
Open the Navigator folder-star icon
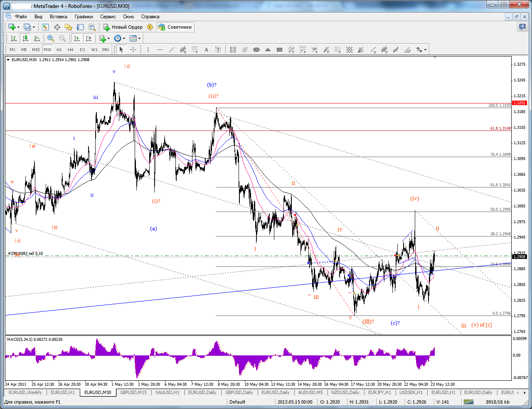pyautogui.click(x=69, y=27)
